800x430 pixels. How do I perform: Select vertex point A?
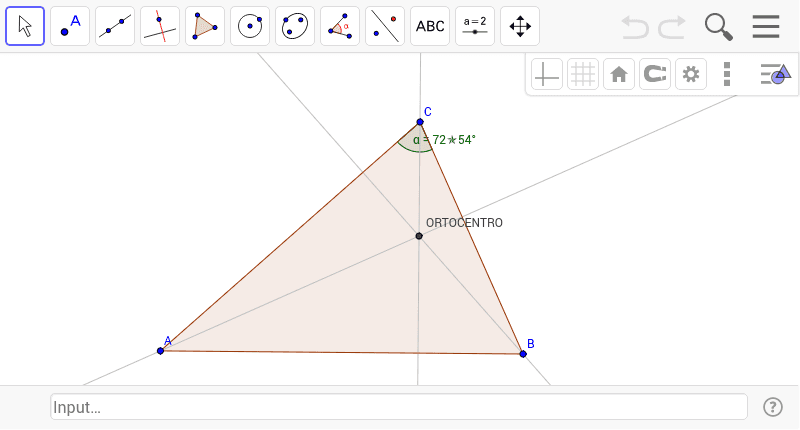(x=160, y=351)
